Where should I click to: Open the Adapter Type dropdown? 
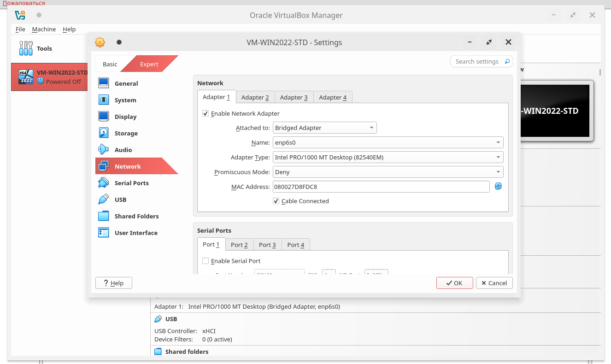click(x=388, y=157)
